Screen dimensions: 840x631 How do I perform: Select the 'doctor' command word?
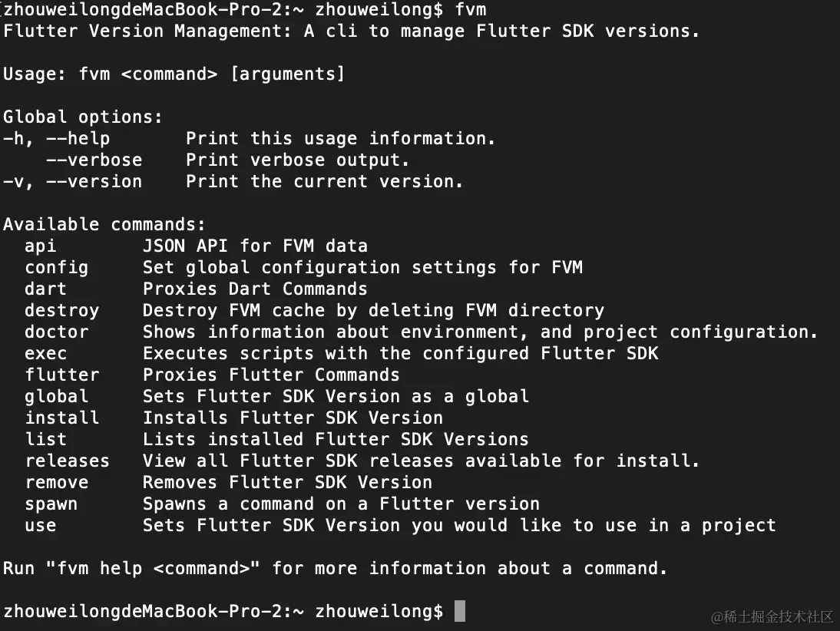point(56,332)
